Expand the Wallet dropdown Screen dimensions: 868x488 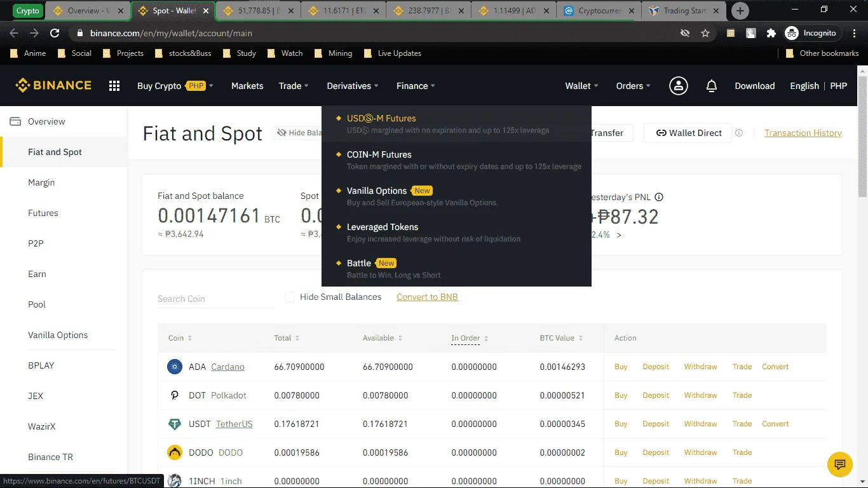click(x=582, y=86)
